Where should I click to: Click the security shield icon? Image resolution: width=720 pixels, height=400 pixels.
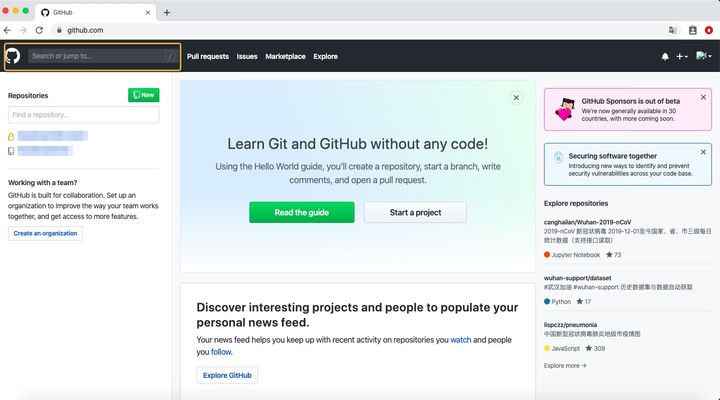558,157
